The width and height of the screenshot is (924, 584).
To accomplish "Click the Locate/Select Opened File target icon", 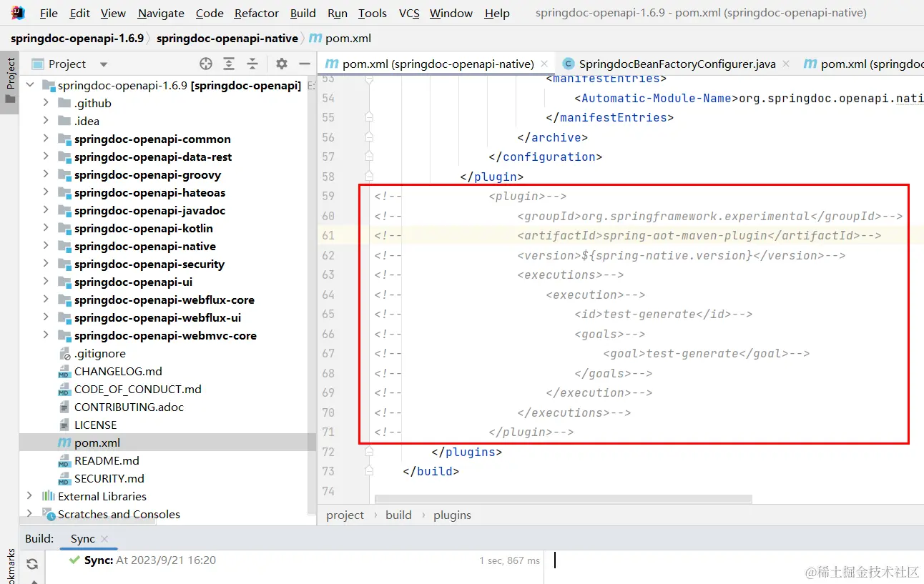I will (206, 64).
